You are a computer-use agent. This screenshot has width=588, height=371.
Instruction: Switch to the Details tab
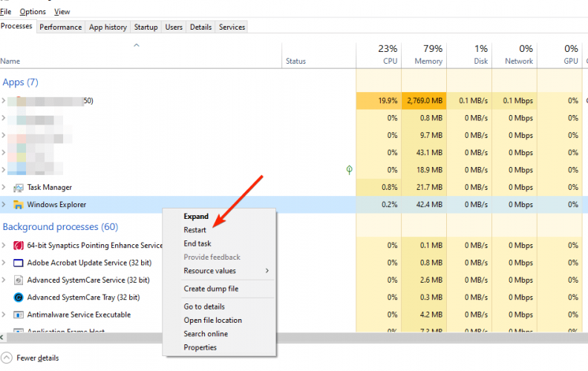(x=200, y=27)
